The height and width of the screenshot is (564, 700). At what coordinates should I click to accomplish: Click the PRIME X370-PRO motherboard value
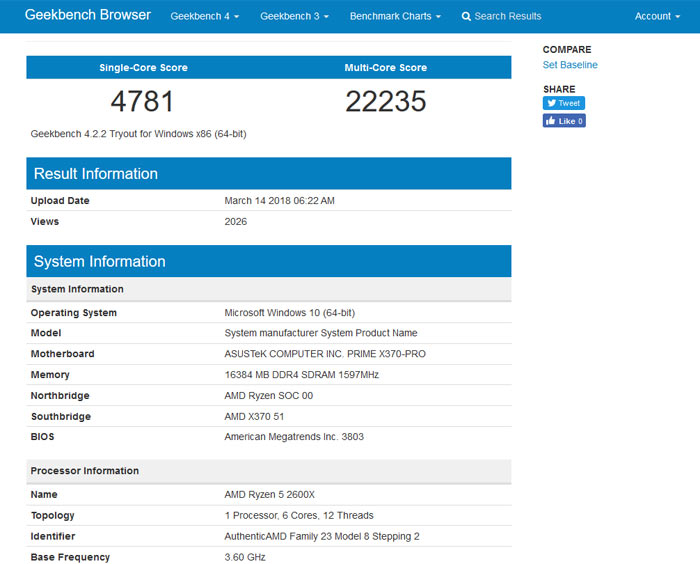point(325,354)
